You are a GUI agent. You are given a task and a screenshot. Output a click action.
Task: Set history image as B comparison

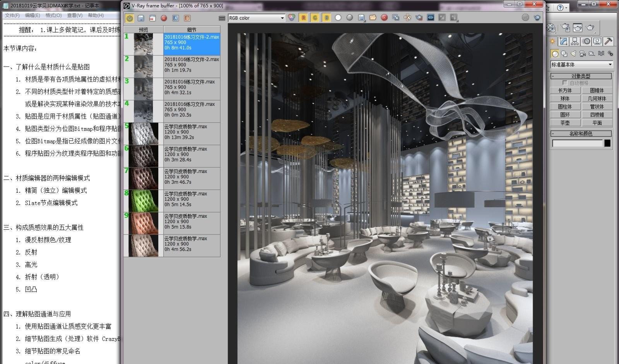(x=187, y=18)
